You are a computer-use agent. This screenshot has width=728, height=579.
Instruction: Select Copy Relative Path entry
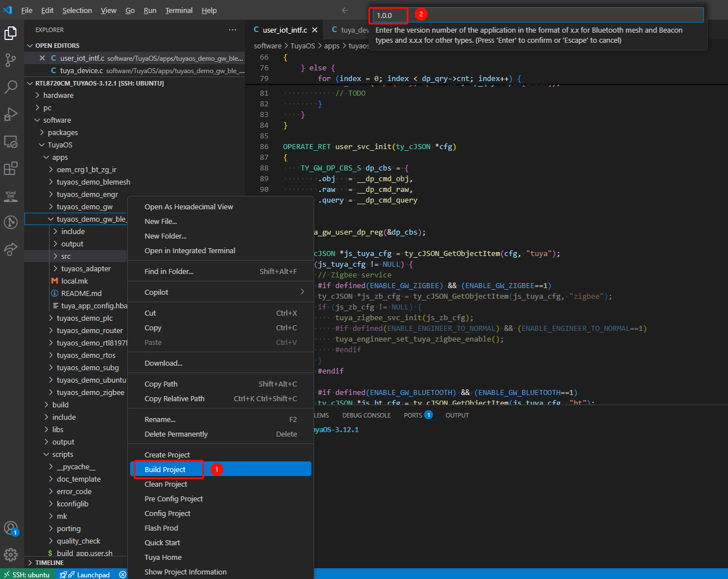click(221, 398)
